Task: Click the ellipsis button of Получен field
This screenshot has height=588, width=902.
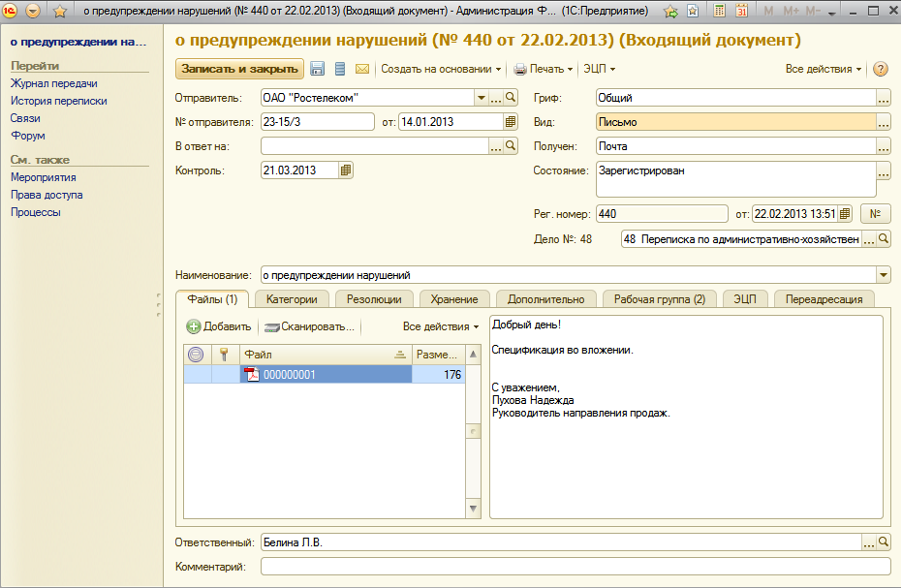Action: pyautogui.click(x=884, y=146)
